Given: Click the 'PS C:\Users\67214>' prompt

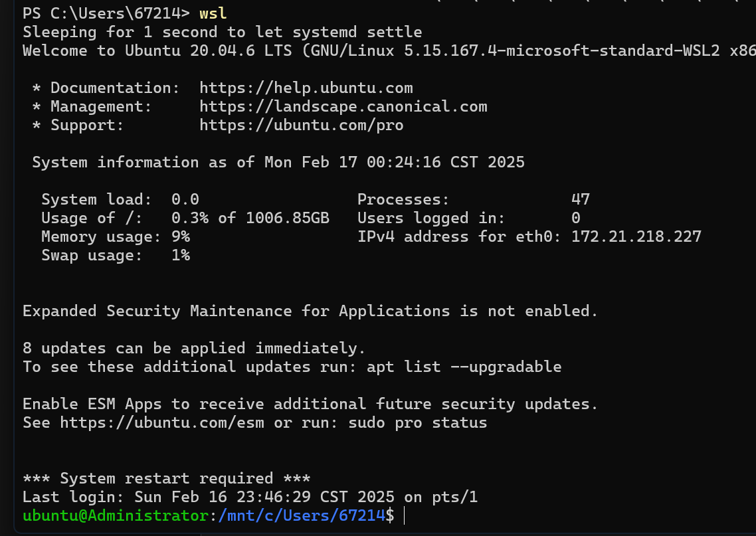Looking at the screenshot, I should [106, 13].
